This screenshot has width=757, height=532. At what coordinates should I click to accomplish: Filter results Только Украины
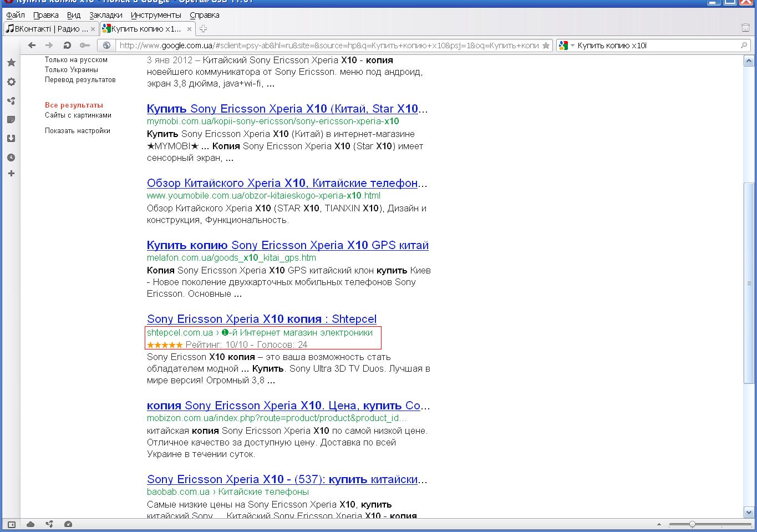[x=72, y=70]
